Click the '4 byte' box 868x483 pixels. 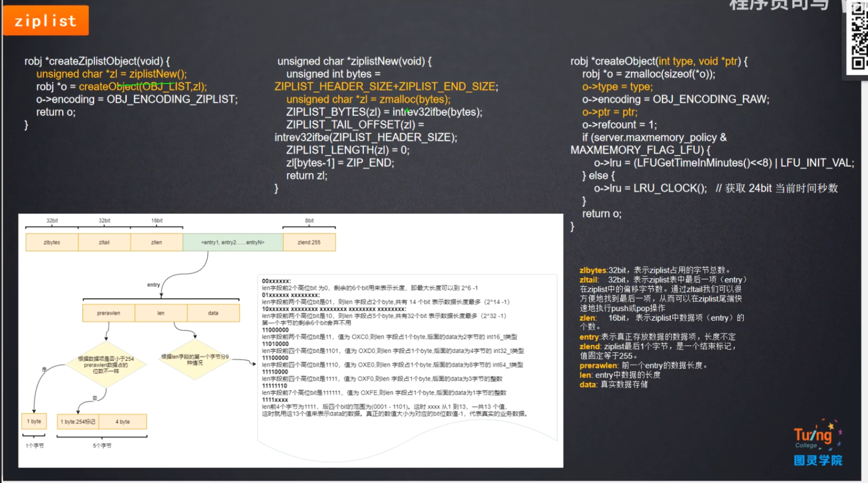coord(123,422)
